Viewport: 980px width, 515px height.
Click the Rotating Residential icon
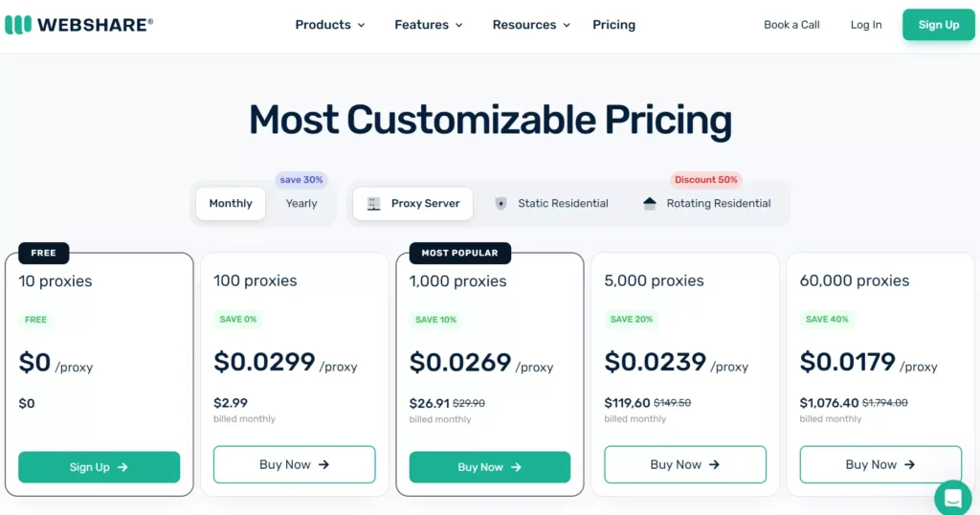(x=650, y=204)
